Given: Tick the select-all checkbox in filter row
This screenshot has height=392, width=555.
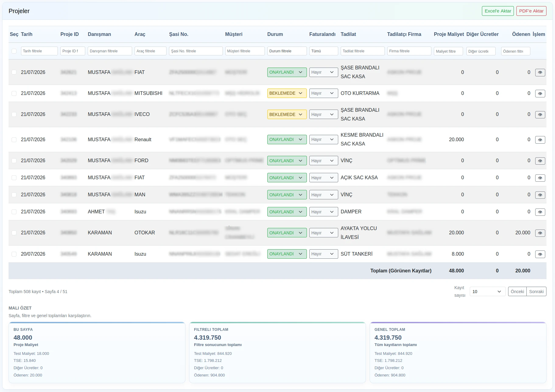Looking at the screenshot, I should [x=14, y=51].
